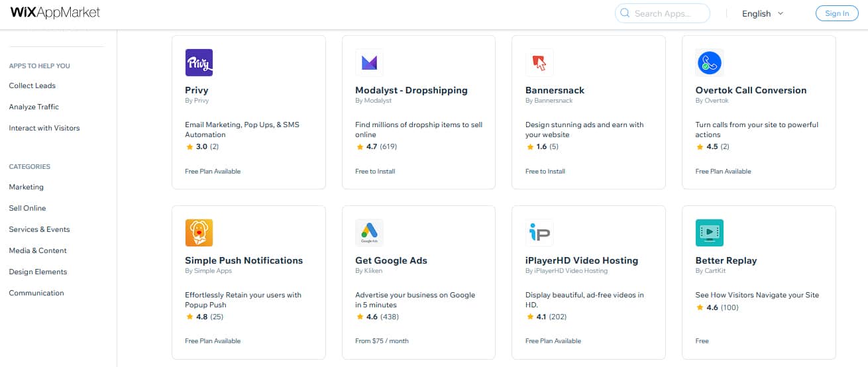Screen dimensions: 868x367
Task: Open the Media & Content category
Action: point(38,250)
